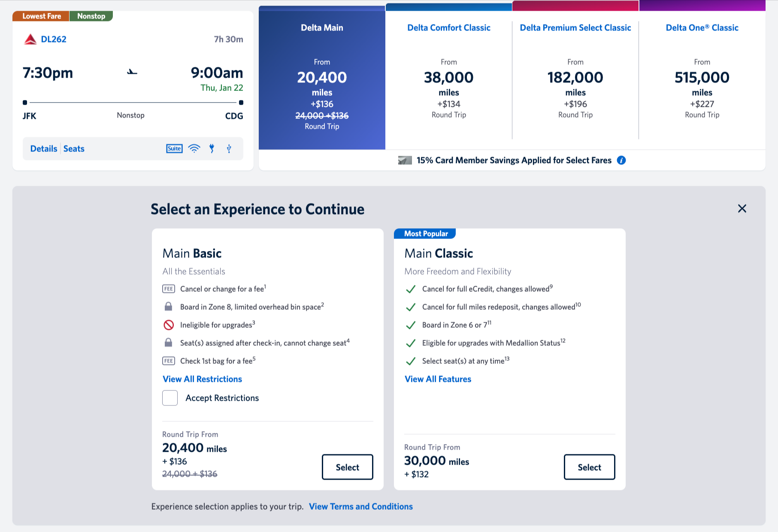Open the Seats link
778x532 pixels.
[x=74, y=148]
